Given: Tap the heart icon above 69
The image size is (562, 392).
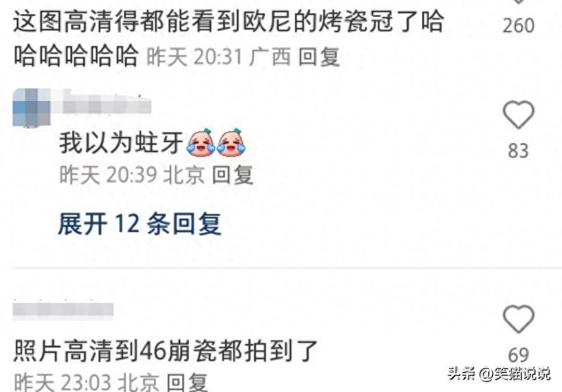Looking at the screenshot, I should tap(518, 319).
